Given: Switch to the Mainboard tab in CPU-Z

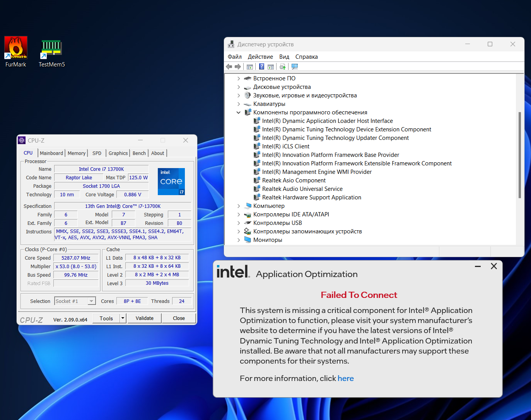Looking at the screenshot, I should [51, 153].
